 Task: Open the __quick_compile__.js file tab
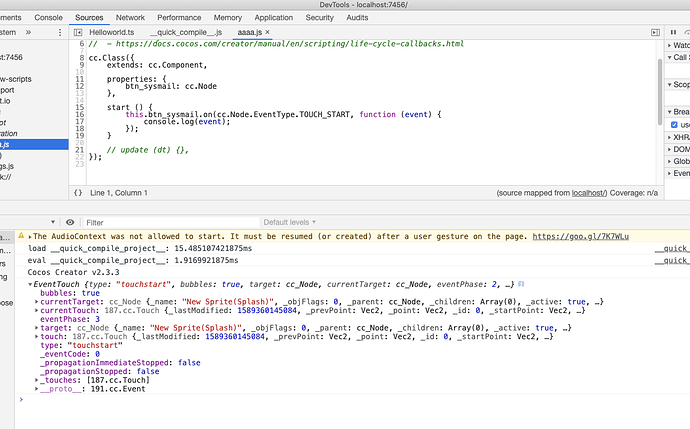(x=186, y=32)
